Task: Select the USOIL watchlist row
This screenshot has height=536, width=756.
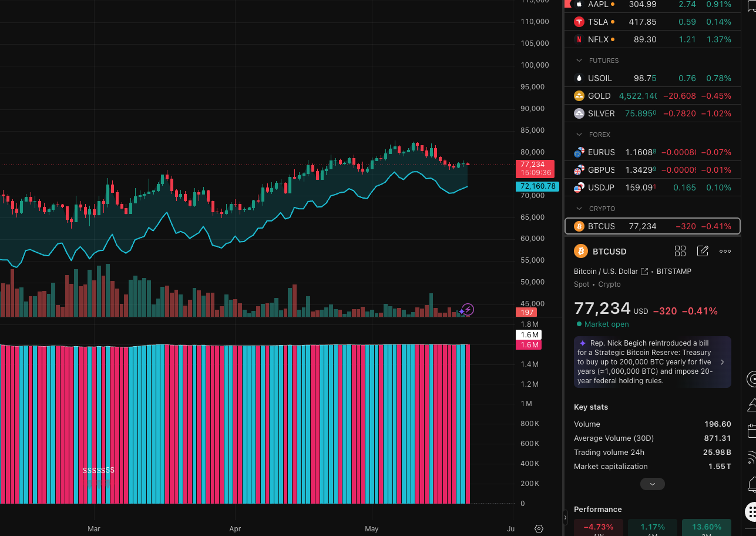Action: click(x=652, y=78)
